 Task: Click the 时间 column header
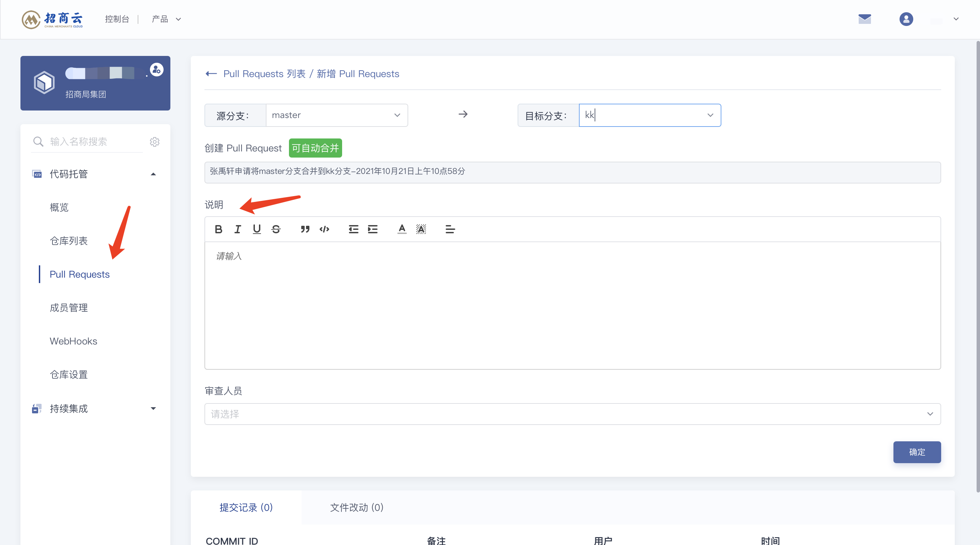click(x=770, y=541)
